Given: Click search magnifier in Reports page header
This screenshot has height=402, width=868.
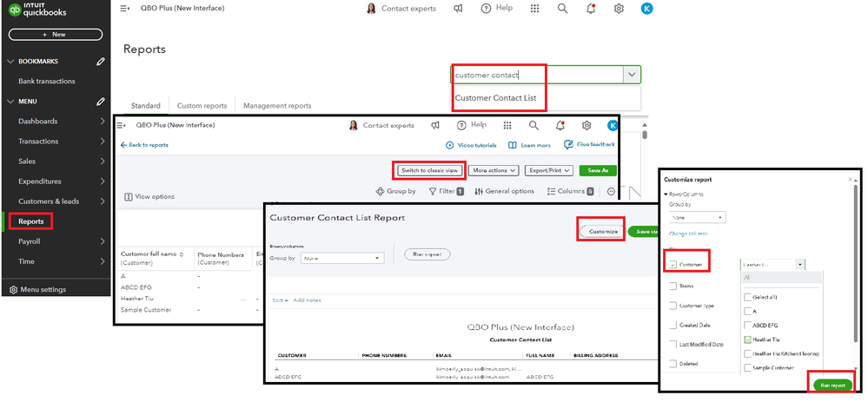Looking at the screenshot, I should [562, 9].
